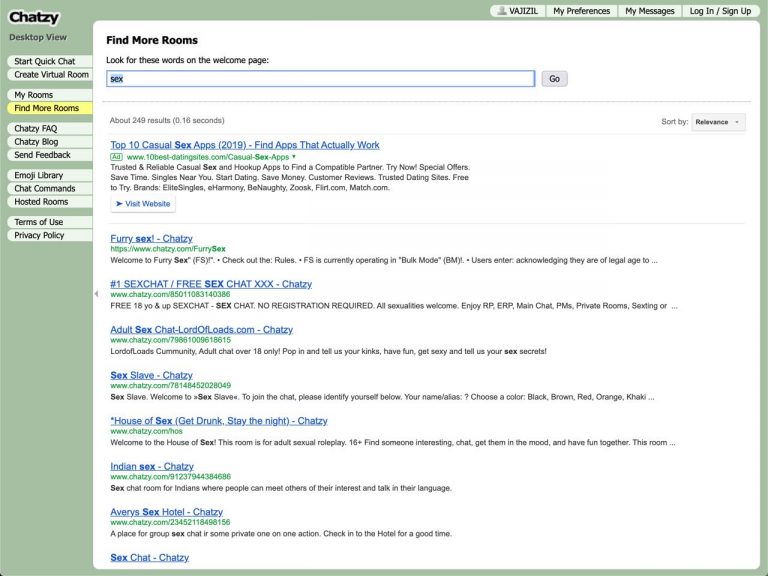Screen dimensions: 768x576
Task: Open Chatzy FAQ
Action: [50, 128]
